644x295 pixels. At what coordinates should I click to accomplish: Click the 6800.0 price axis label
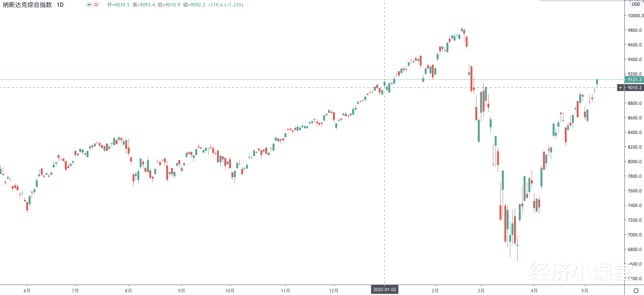(635, 249)
